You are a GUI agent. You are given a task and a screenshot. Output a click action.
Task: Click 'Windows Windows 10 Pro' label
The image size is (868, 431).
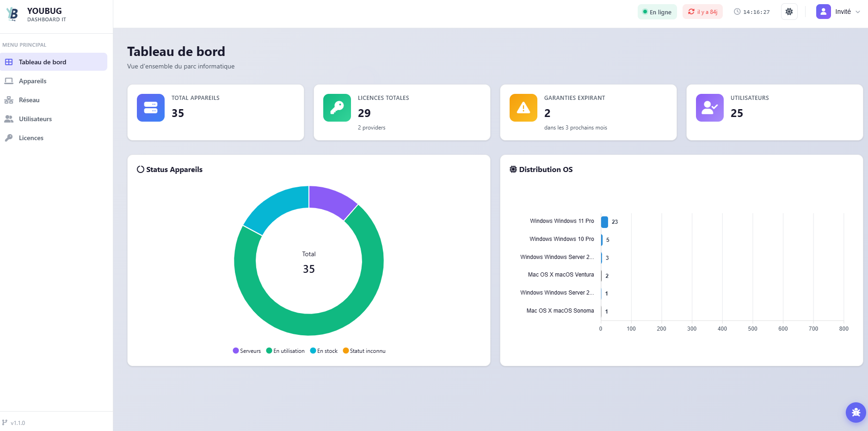pos(562,239)
